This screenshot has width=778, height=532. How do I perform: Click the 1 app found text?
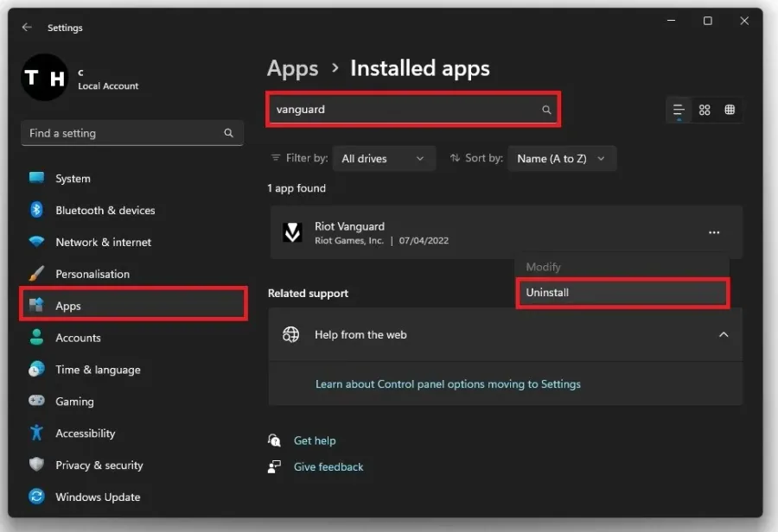point(297,188)
